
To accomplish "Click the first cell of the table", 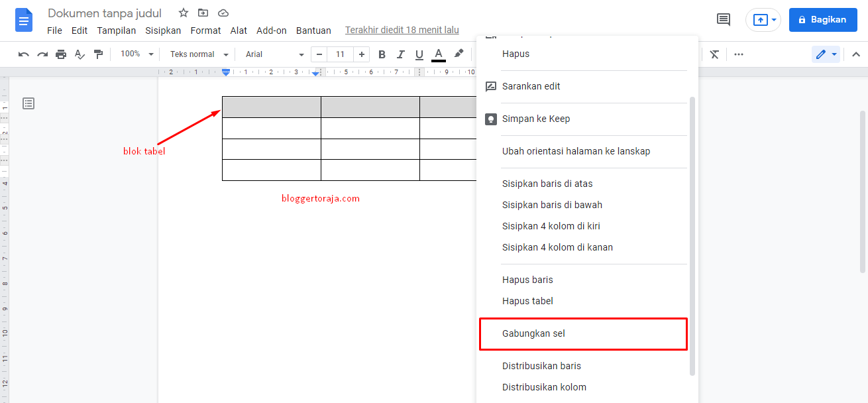I will pos(272,107).
